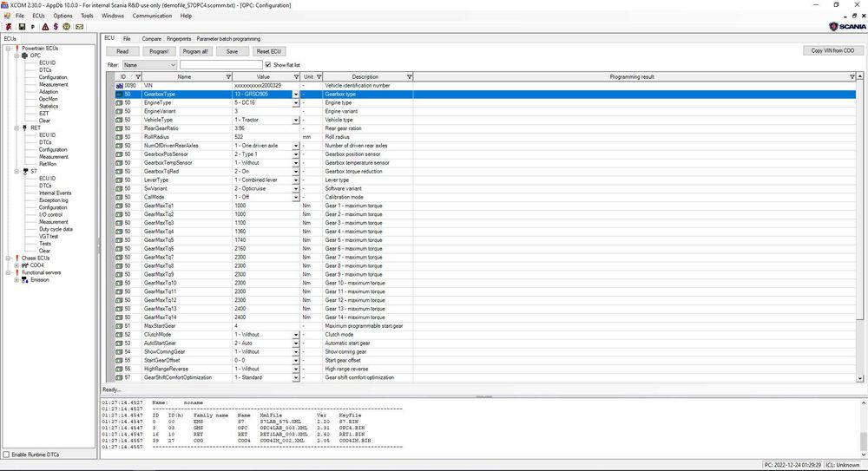The height and width of the screenshot is (471, 868).
Task: Click Copy VIN from COO button
Action: 832,50
